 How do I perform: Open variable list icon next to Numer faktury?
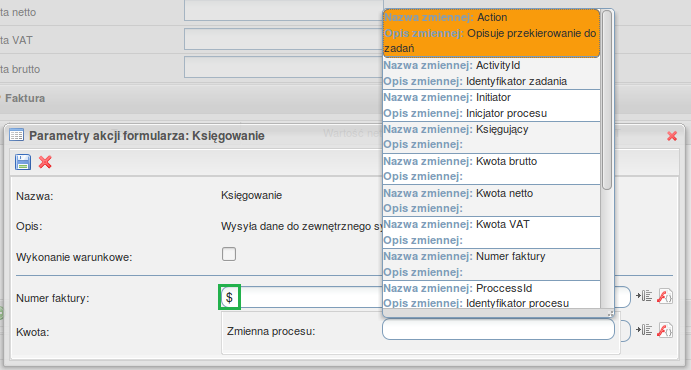[644, 296]
